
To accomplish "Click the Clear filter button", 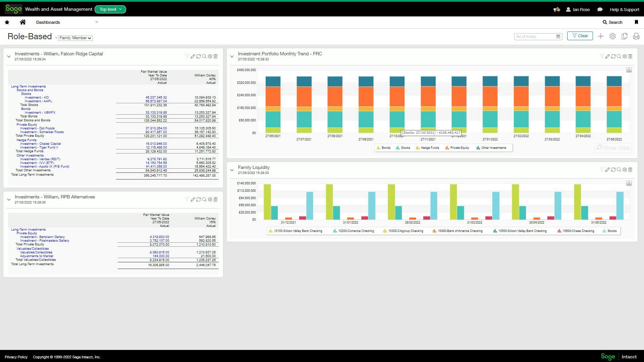I will tap(580, 36).
